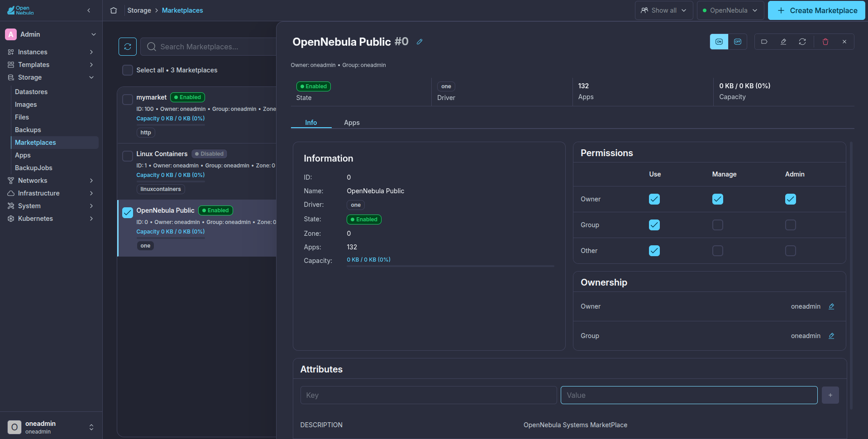This screenshot has width=868, height=439.
Task: Enable Group Admin permission
Action: click(791, 225)
